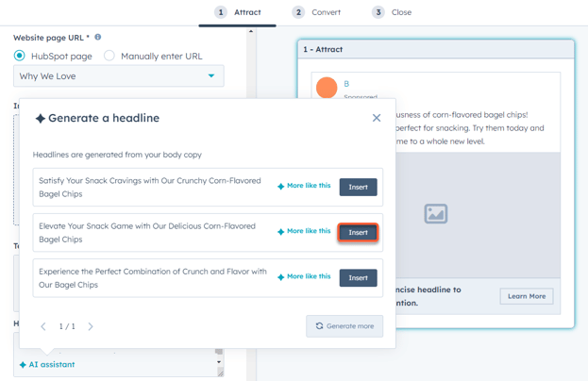This screenshot has height=381, width=588.
Task: Insert the Satisfy Your Snack Cravings headline
Action: [x=358, y=187]
